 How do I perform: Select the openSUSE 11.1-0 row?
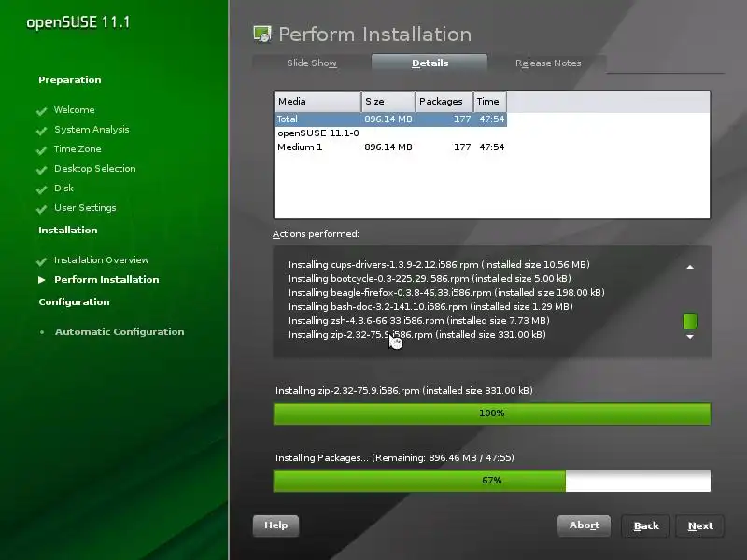(x=390, y=133)
